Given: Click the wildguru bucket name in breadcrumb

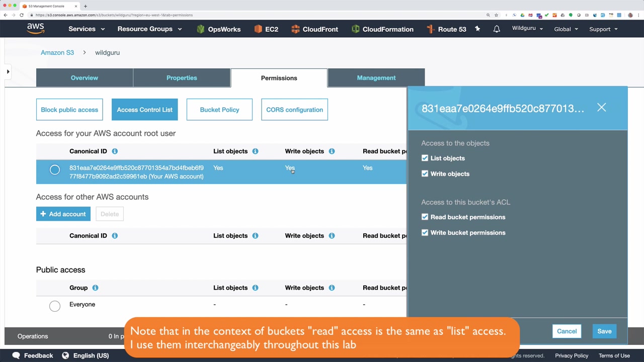Looking at the screenshot, I should click(107, 53).
